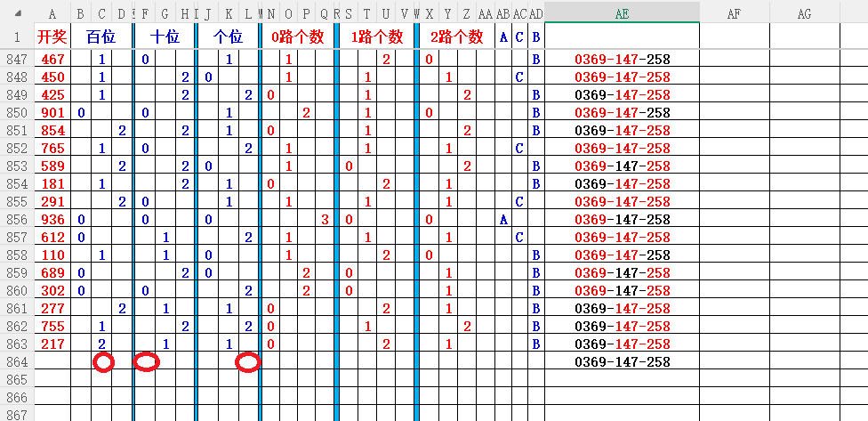This screenshot has height=421, width=868.
Task: Select empty cell A865
Action: (52, 380)
